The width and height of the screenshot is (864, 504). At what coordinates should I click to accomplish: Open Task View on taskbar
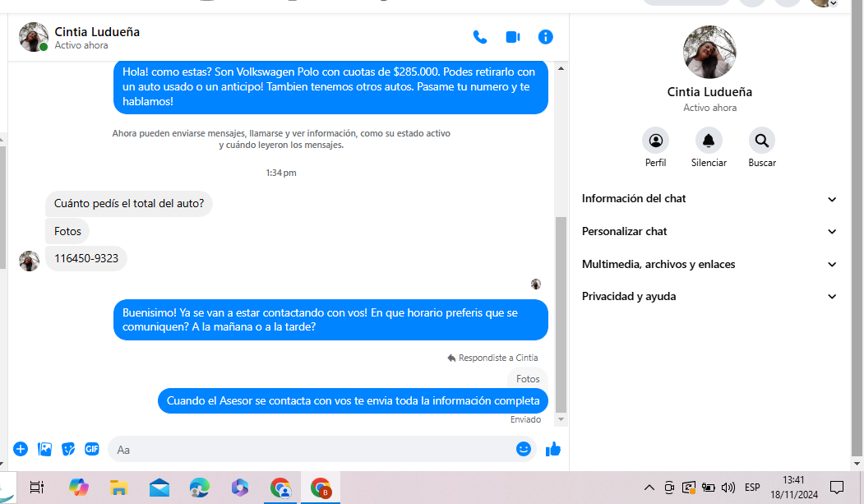37,487
